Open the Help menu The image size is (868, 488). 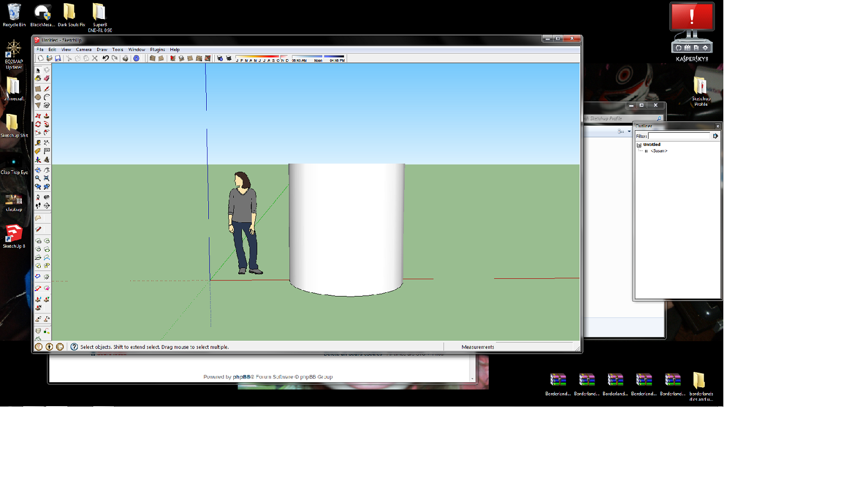[175, 49]
